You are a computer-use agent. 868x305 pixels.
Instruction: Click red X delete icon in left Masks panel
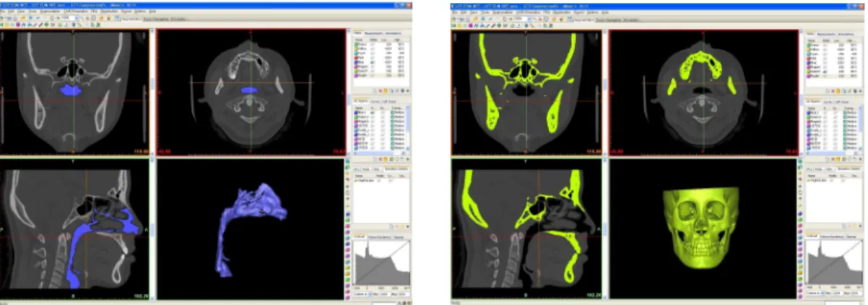tap(381, 90)
